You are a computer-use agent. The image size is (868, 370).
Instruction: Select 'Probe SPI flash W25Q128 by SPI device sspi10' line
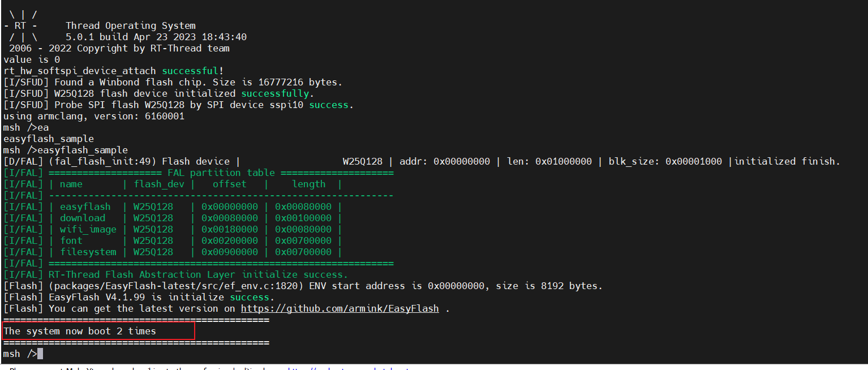[179, 105]
